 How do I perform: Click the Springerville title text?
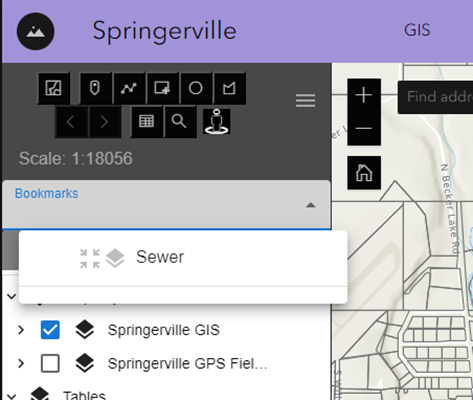[164, 31]
